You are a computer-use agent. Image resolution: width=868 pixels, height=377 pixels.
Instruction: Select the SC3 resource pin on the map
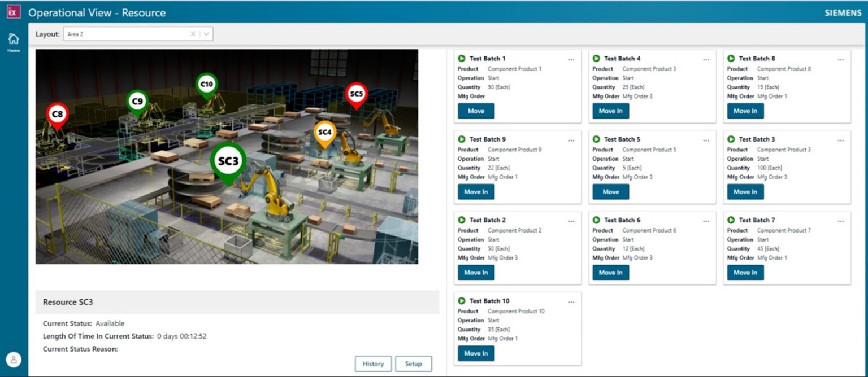pos(228,161)
